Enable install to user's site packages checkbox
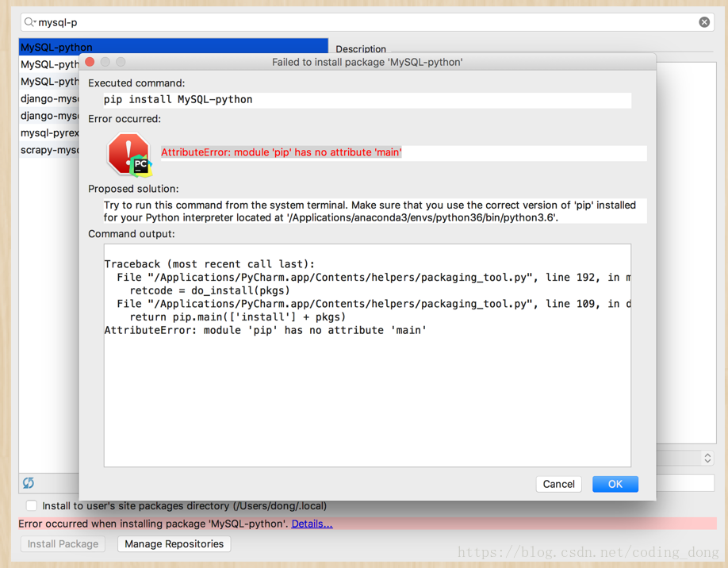This screenshot has width=728, height=568. tap(32, 505)
